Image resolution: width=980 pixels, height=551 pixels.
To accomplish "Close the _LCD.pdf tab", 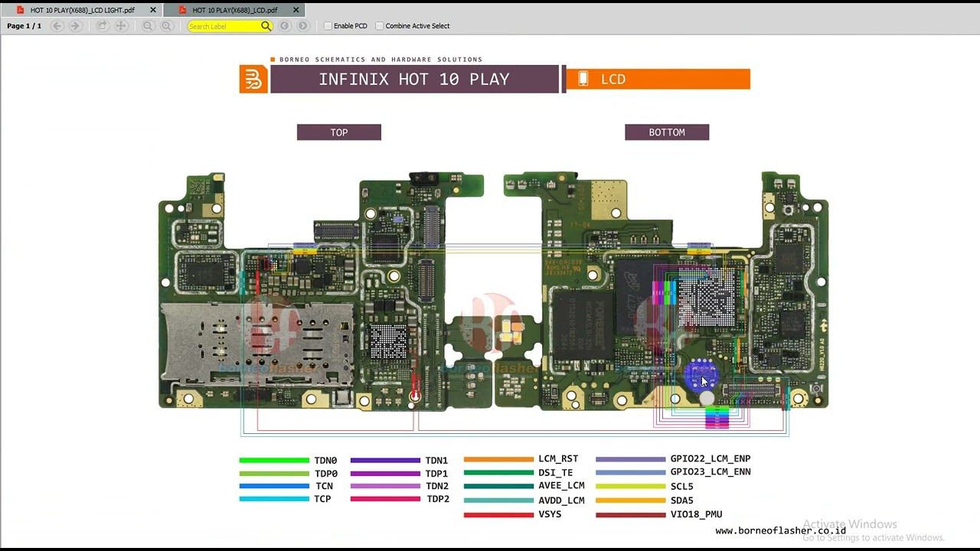I will [x=296, y=10].
